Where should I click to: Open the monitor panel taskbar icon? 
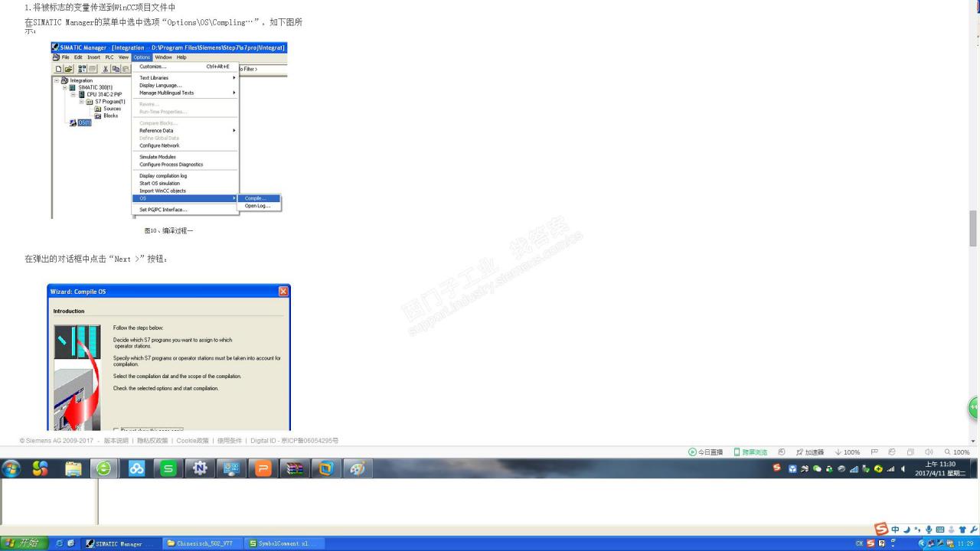[231, 468]
